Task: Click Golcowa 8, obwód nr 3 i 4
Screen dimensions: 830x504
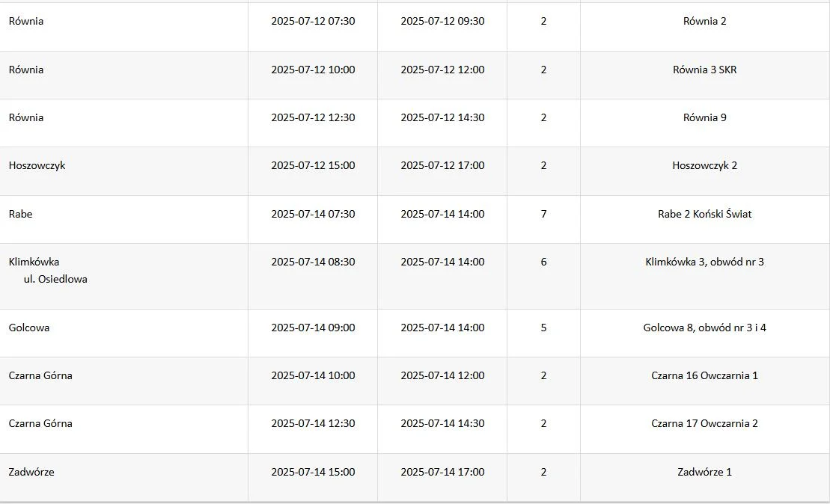Action: 704,328
